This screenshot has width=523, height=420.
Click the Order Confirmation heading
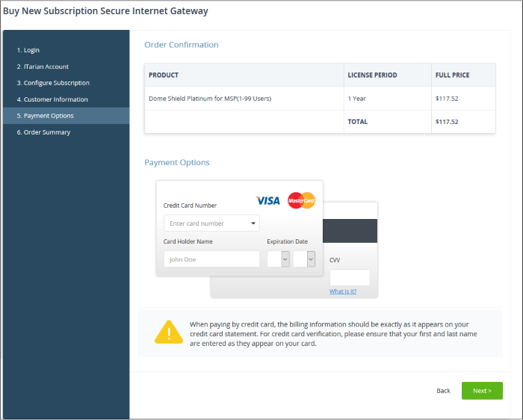pyautogui.click(x=182, y=45)
